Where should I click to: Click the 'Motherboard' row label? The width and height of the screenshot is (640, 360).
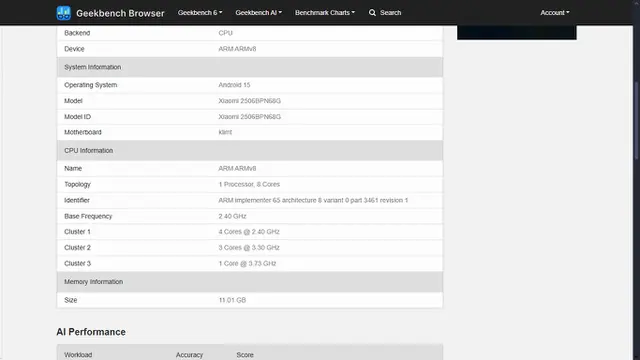point(83,132)
